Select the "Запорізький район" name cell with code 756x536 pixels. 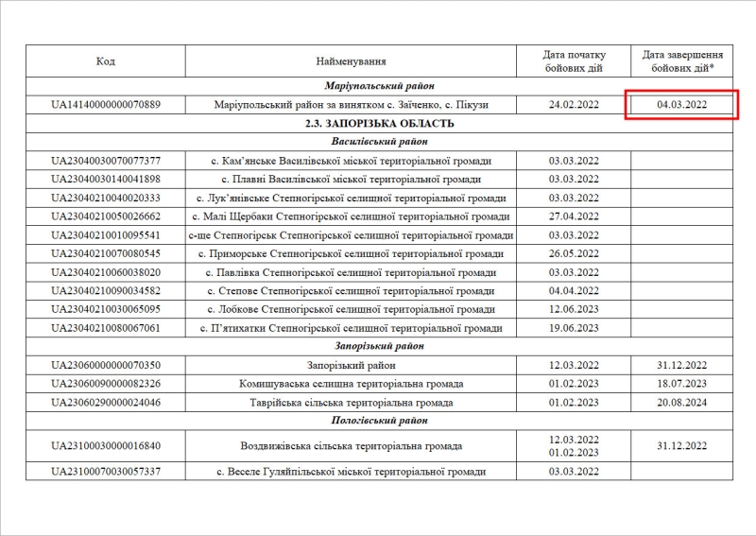pos(351,365)
